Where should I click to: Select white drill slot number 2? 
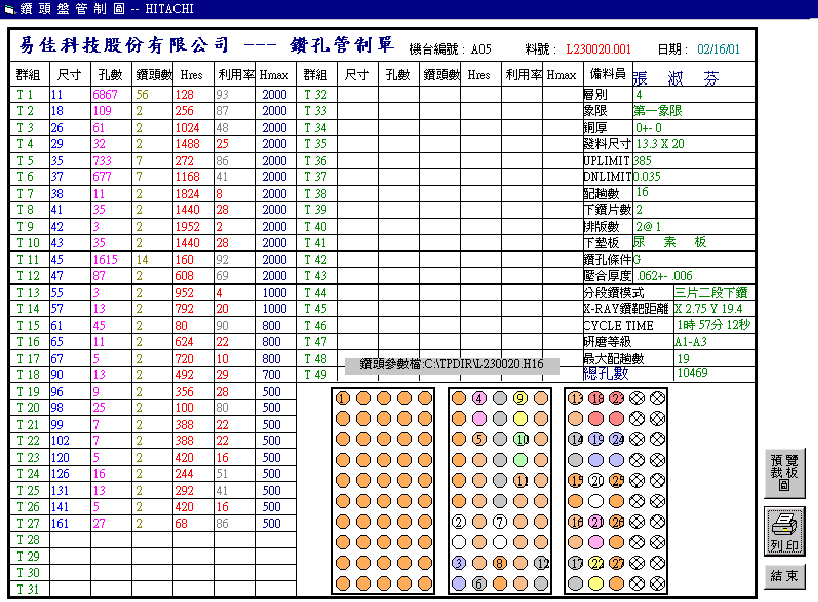tap(459, 522)
